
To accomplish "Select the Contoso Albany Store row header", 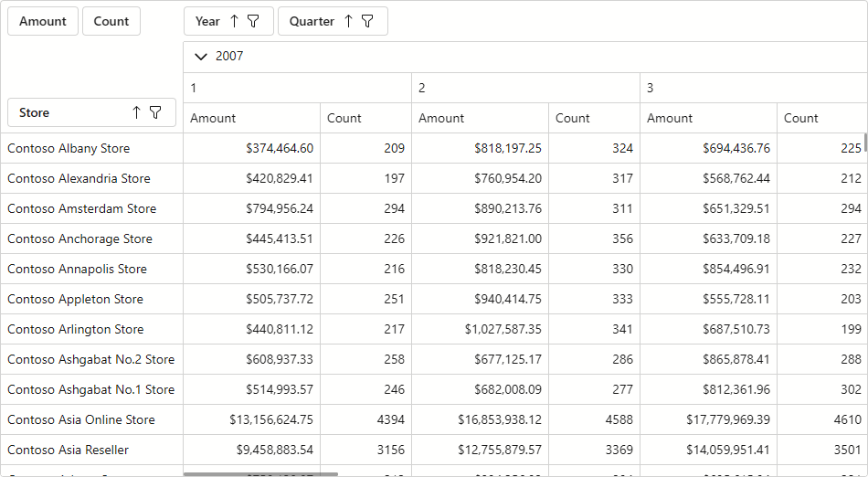I will [x=92, y=148].
